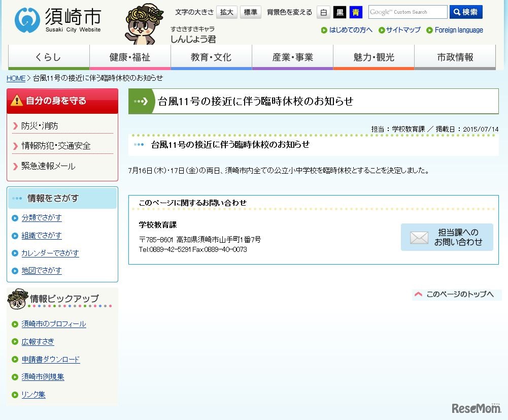Click chevron icon beside 緊急速報メール
This screenshot has width=508, height=420.
[x=15, y=167]
